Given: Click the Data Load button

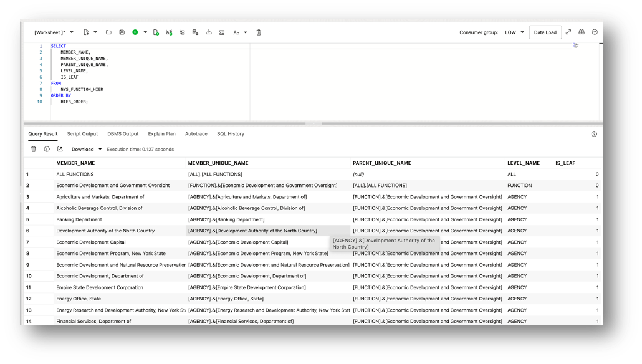Looking at the screenshot, I should (545, 32).
